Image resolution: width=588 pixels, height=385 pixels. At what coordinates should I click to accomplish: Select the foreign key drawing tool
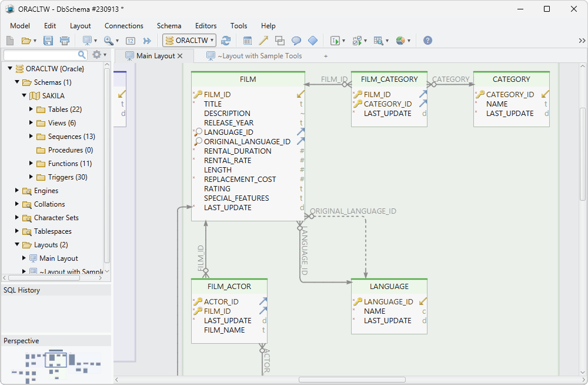pos(263,41)
